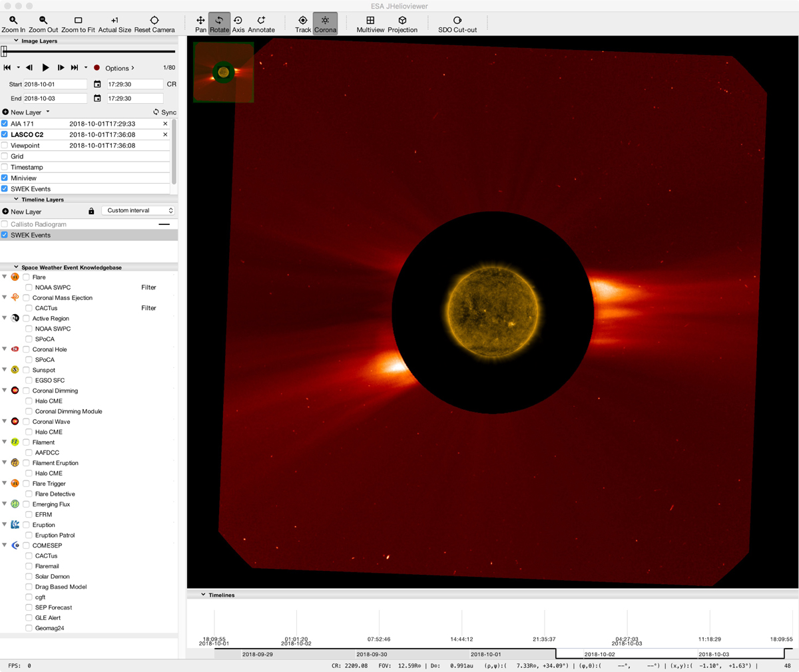
Task: Open the Options menu for playback
Action: [x=119, y=68]
